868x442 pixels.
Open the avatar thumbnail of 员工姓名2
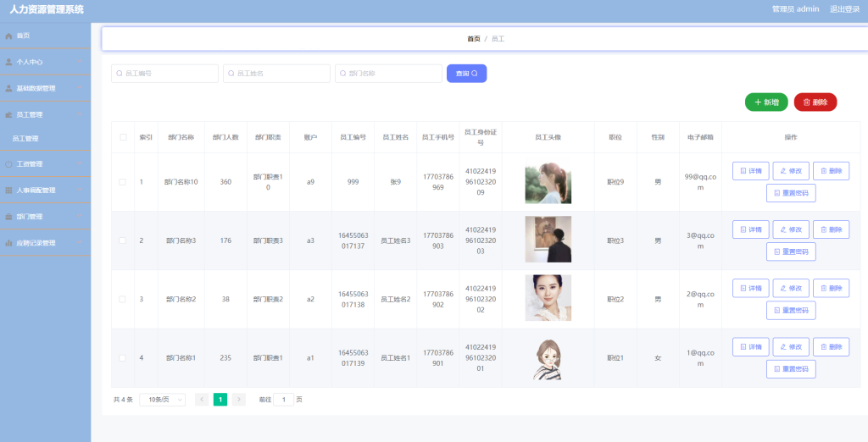(x=548, y=298)
